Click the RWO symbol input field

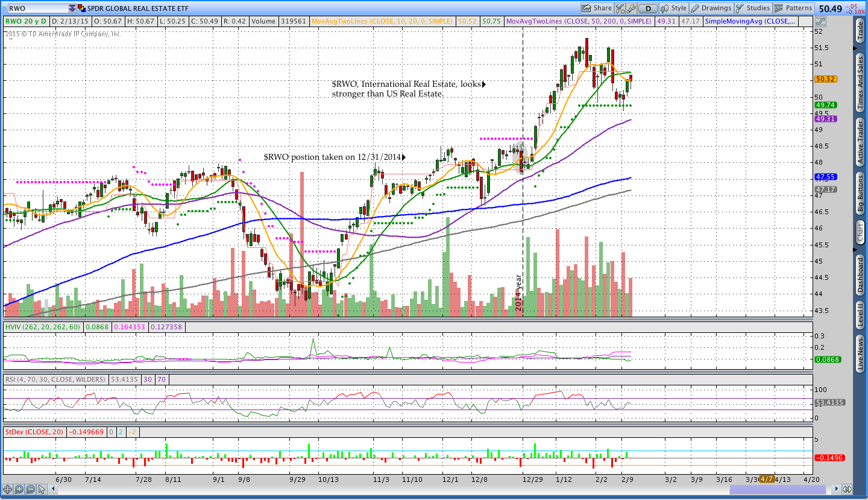pos(37,8)
